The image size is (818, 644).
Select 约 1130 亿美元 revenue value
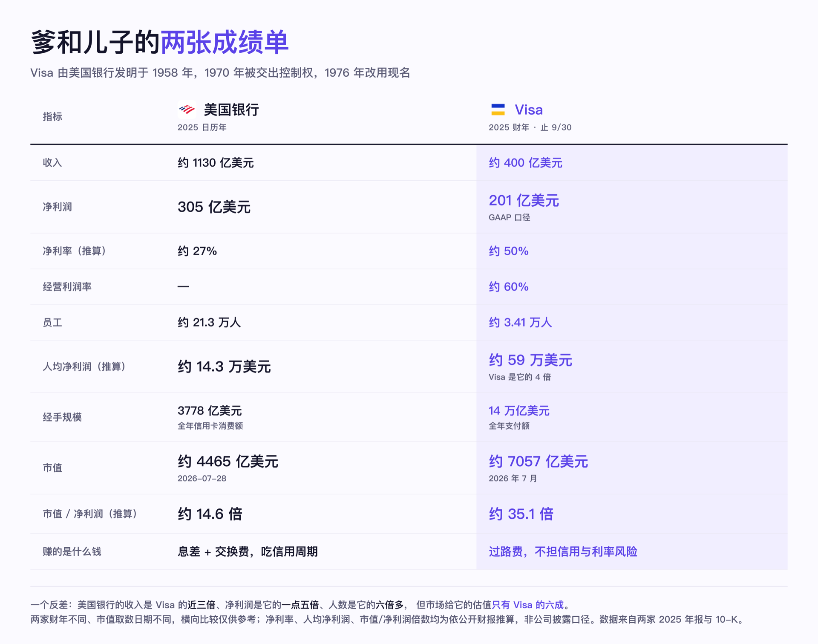click(x=216, y=162)
